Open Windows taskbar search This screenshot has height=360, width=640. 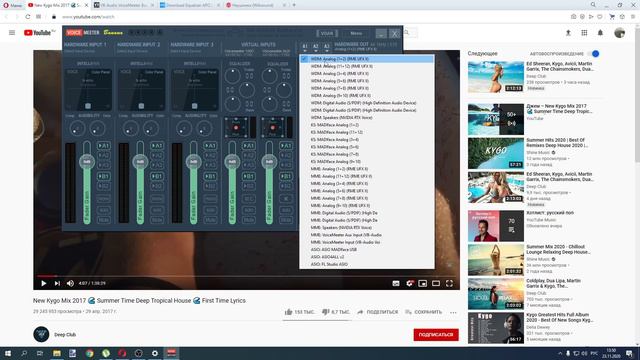(24, 353)
